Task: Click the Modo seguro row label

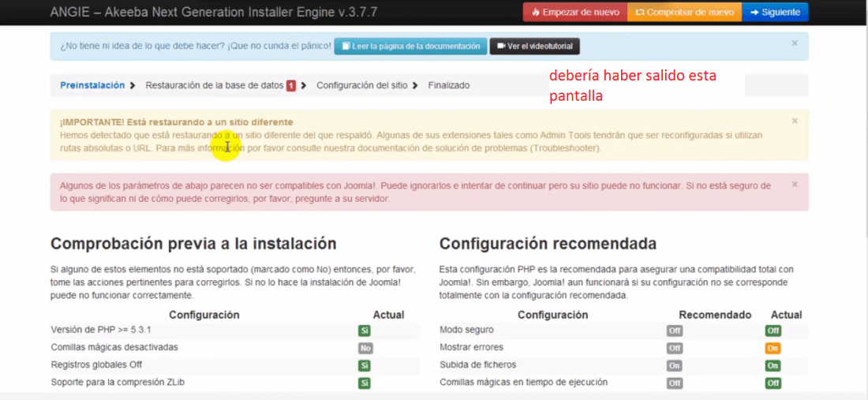Action: coord(466,330)
